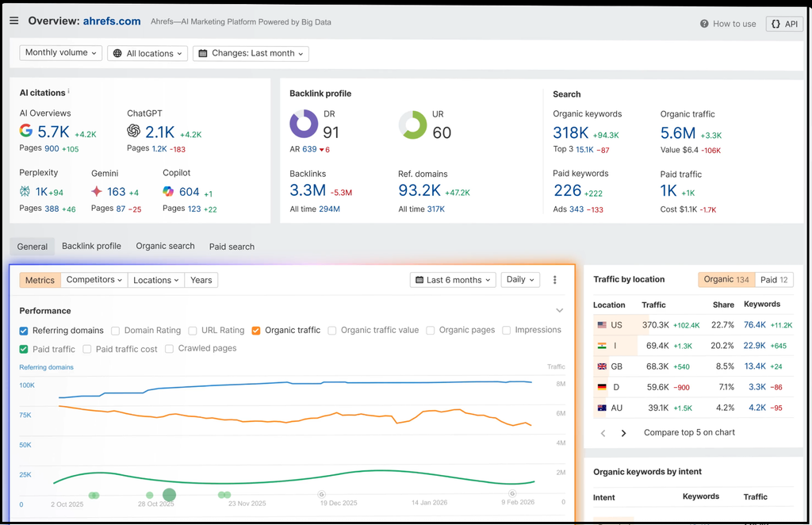The image size is (812, 525).
Task: Click the Google update marker near 9 Feb 2026
Action: pos(512,493)
